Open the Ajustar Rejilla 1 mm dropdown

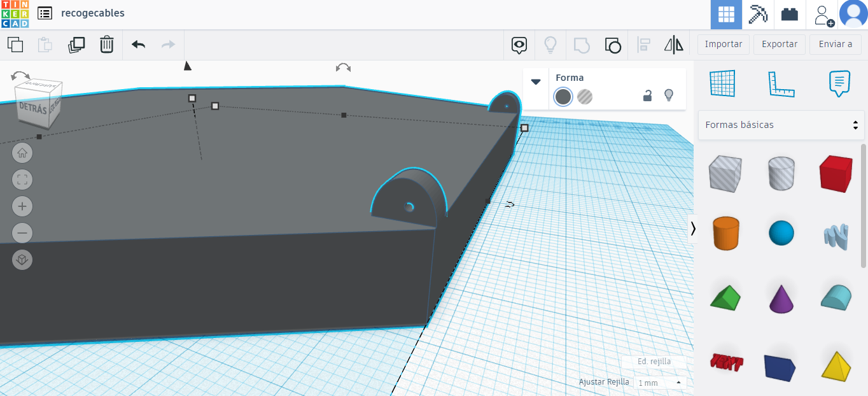[659, 383]
